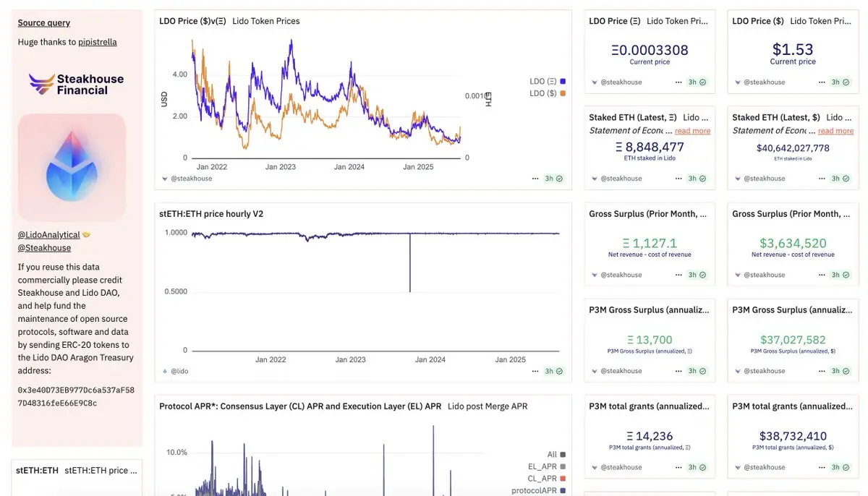Viewport: 868px width, 496px height.
Task: Click the $1.53 current price value
Action: click(x=793, y=49)
